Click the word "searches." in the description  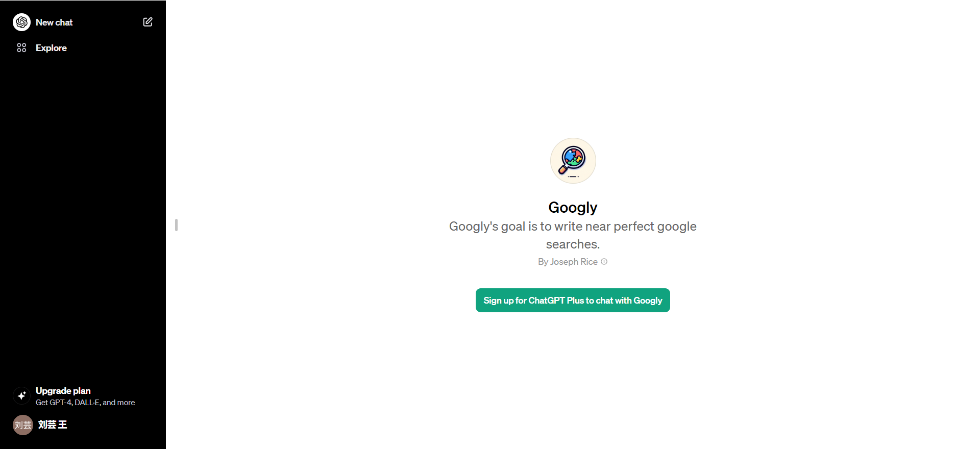(573, 244)
